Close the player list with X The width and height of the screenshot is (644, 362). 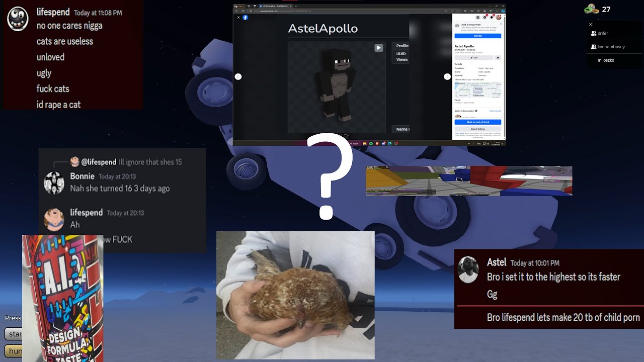[591, 24]
